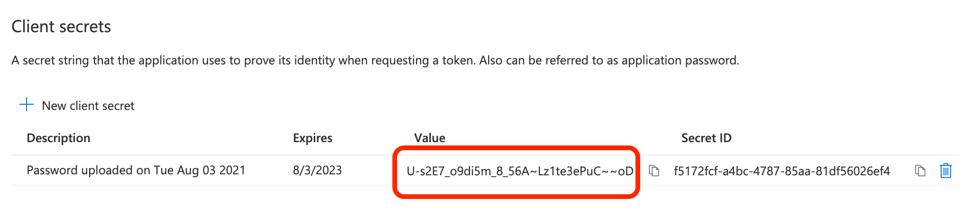Click the word 'token' in the explanation

pos(458,61)
